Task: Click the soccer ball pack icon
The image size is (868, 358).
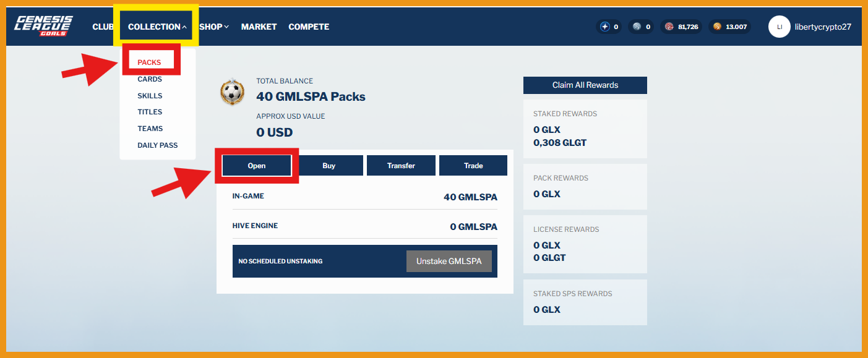Action: pyautogui.click(x=232, y=92)
